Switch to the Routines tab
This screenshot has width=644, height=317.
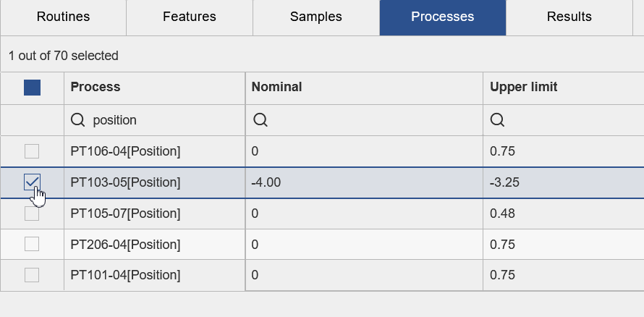click(63, 17)
